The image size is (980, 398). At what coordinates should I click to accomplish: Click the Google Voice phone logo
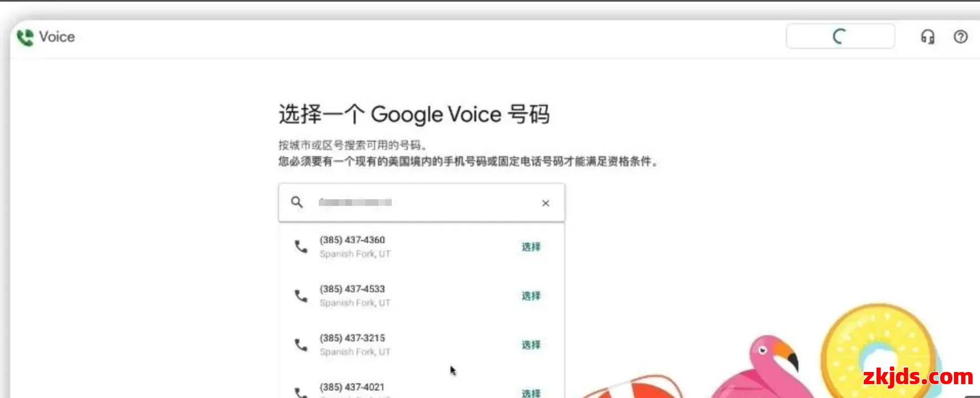(x=25, y=37)
